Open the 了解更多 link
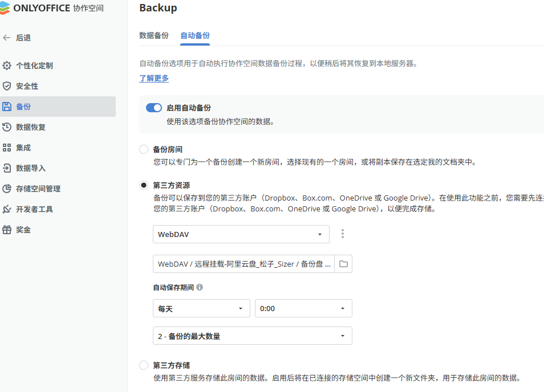Viewport: 544px width, 392px height. 154,79
